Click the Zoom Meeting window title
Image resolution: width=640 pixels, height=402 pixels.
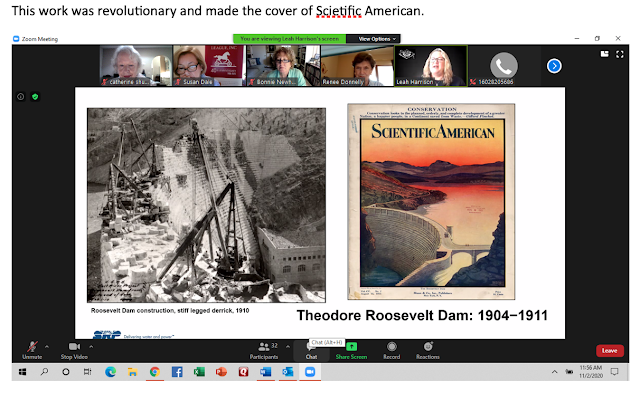[x=40, y=39]
